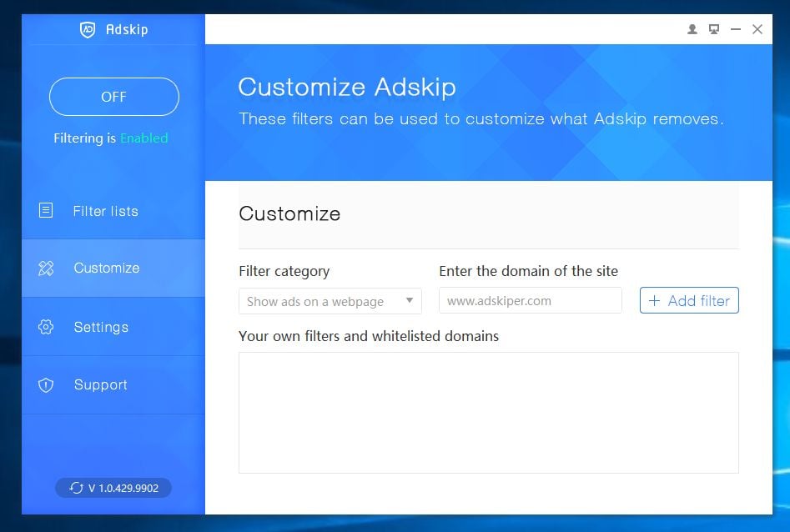
Task: Select the Customize sidebar item
Action: tap(113, 268)
